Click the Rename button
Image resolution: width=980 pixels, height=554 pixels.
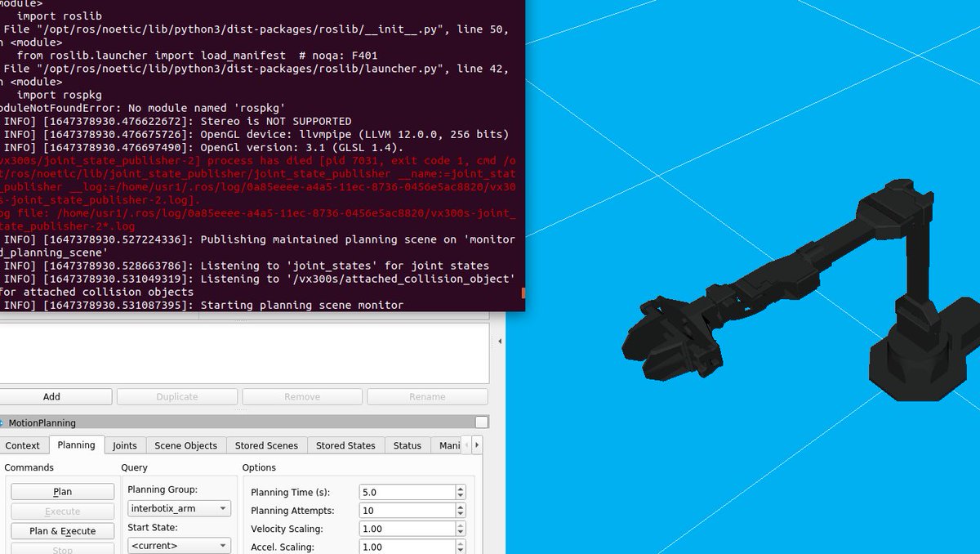(427, 396)
